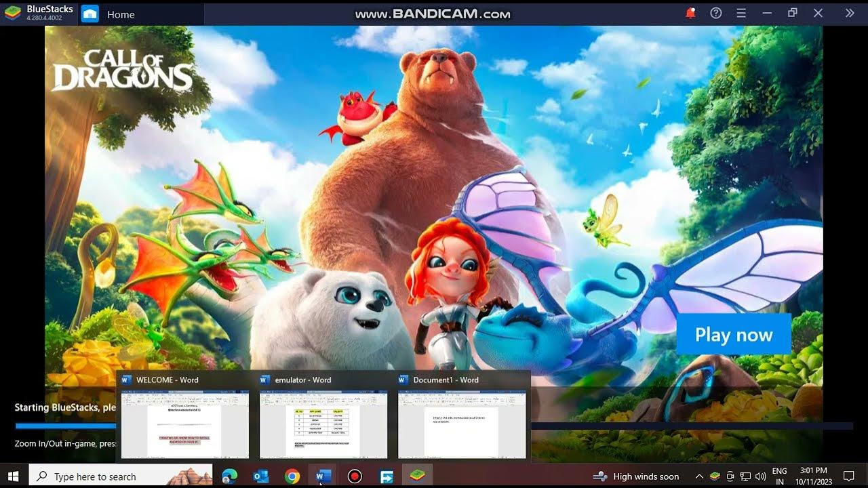Minimize the BlueStacks window
868x488 pixels.
click(767, 13)
